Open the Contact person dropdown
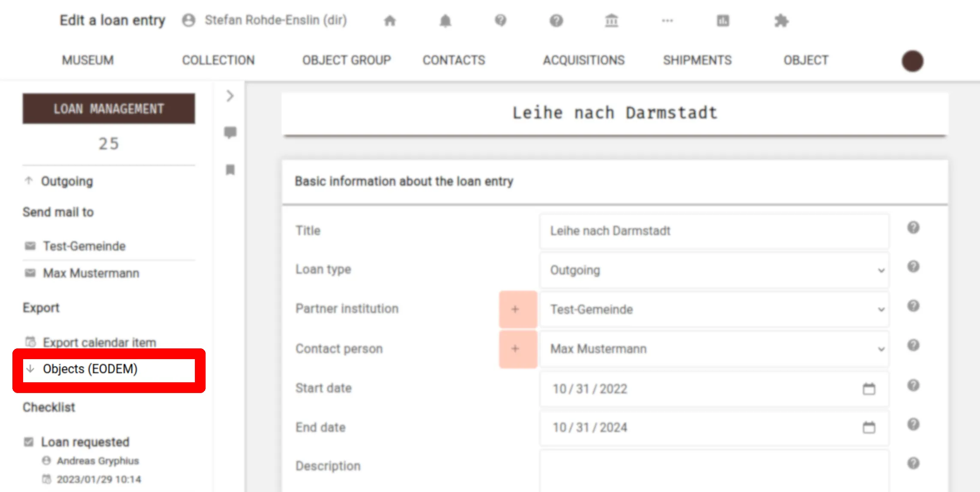Viewport: 980px width, 492px height. coord(714,349)
